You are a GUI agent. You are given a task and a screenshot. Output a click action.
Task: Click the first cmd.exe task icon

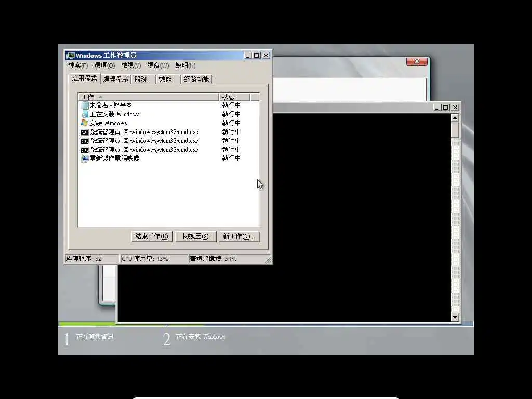point(85,132)
